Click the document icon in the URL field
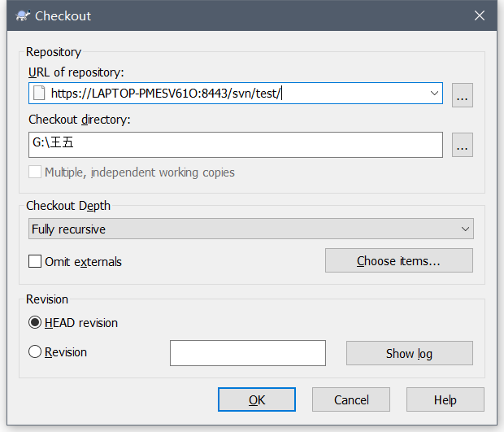This screenshot has width=504, height=432. click(39, 94)
